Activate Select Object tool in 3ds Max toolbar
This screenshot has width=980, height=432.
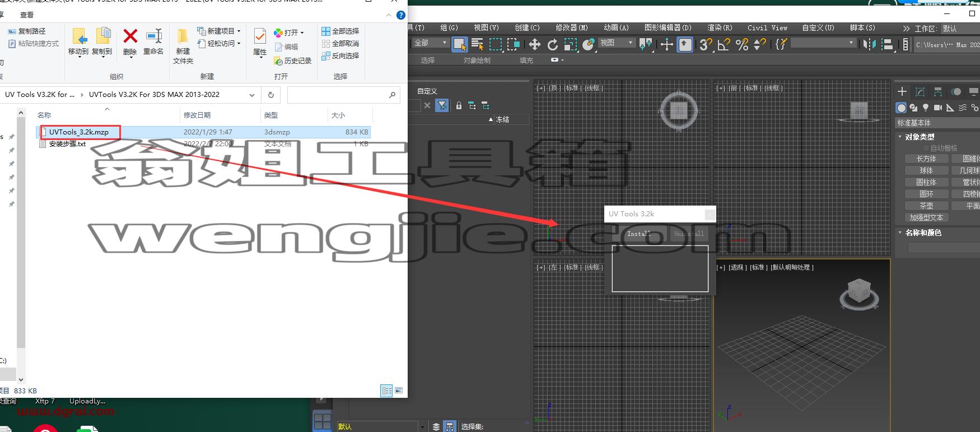pos(460,44)
